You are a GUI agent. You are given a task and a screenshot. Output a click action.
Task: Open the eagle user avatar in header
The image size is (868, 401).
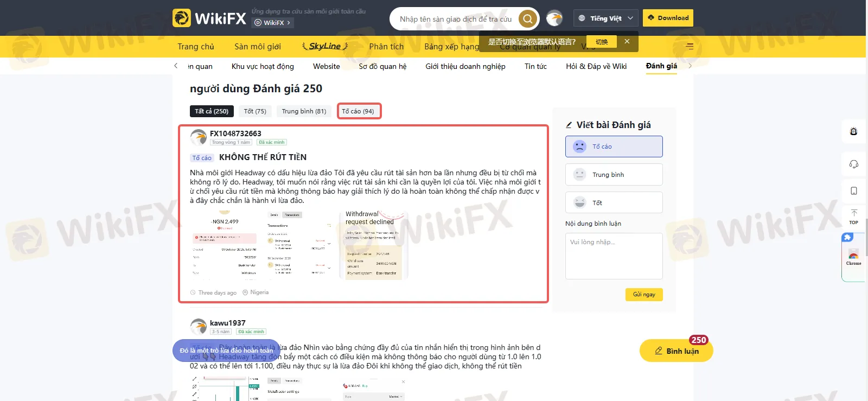coord(554,18)
